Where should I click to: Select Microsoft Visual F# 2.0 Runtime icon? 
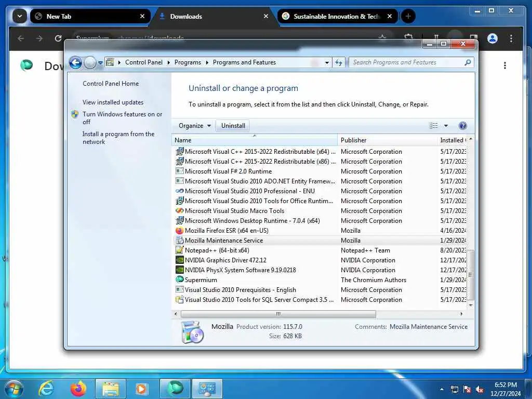pyautogui.click(x=179, y=171)
